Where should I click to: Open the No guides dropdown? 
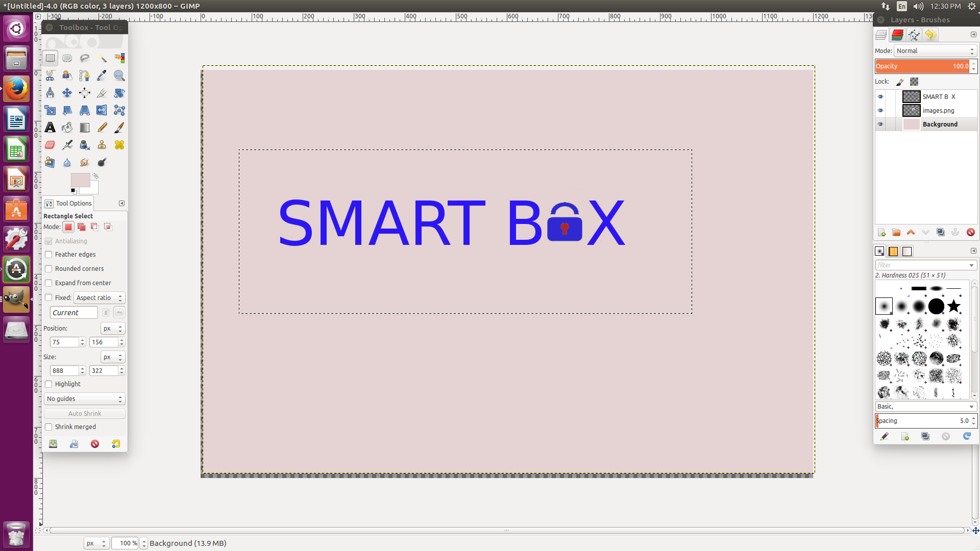point(84,399)
